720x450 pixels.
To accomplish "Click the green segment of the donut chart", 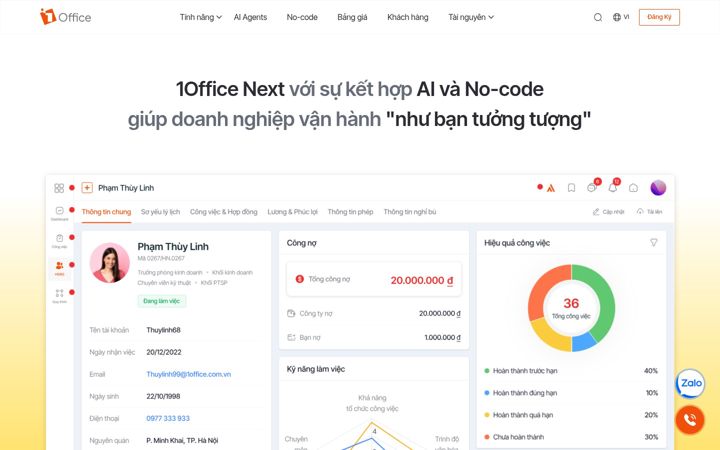I will click(x=603, y=298).
